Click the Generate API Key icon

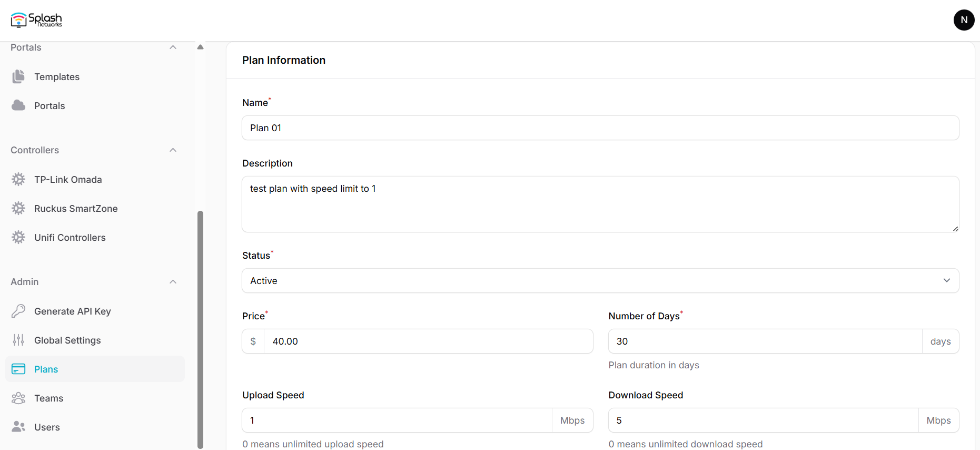point(18,311)
